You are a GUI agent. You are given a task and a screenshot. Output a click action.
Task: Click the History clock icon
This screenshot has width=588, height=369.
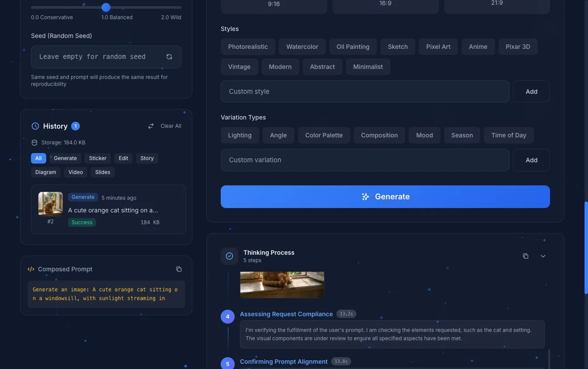point(35,126)
